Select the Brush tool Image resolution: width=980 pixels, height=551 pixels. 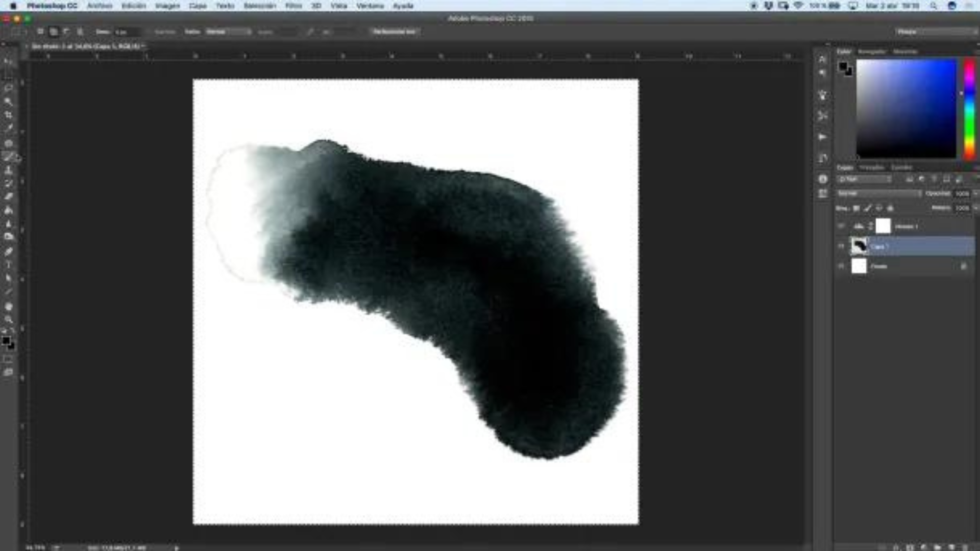(8, 157)
